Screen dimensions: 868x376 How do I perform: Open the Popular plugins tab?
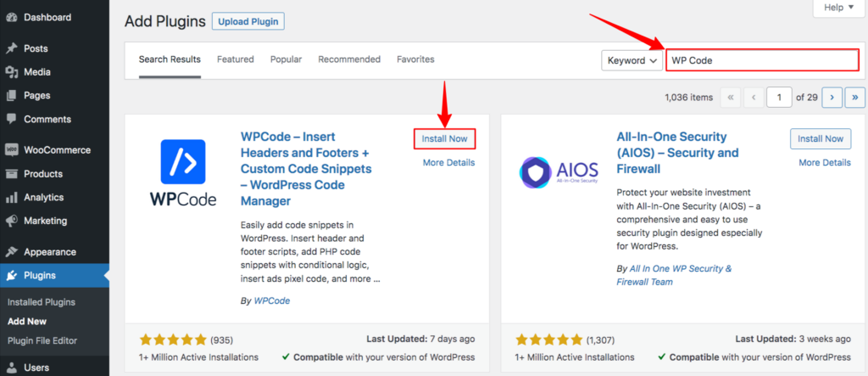coord(287,59)
